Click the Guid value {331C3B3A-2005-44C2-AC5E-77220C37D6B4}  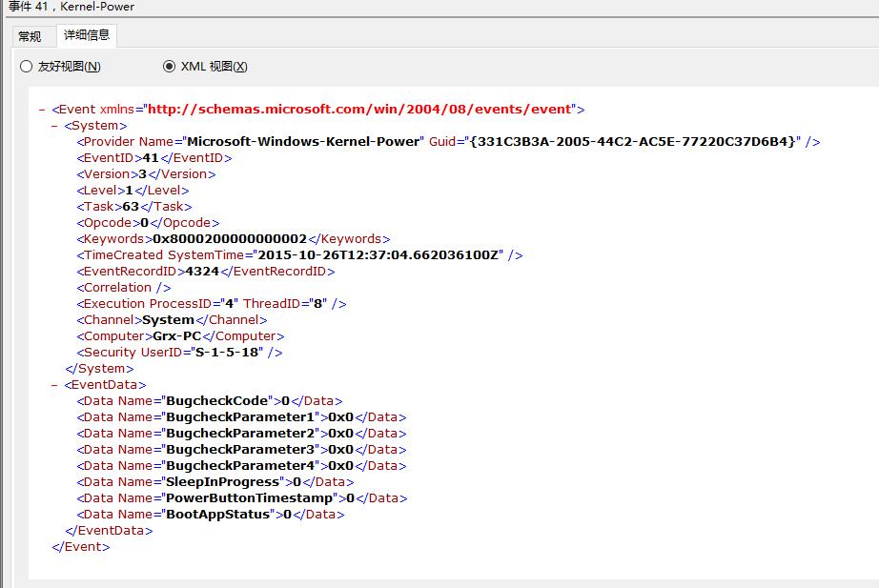[632, 141]
